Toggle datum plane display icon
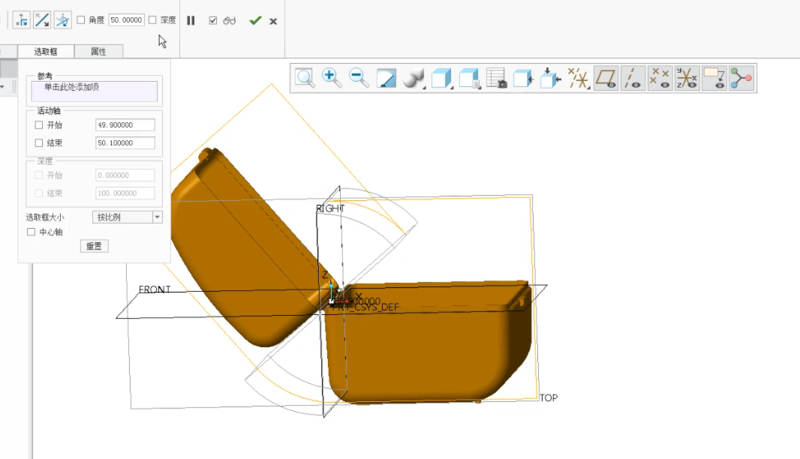The image size is (800, 459). (x=606, y=78)
